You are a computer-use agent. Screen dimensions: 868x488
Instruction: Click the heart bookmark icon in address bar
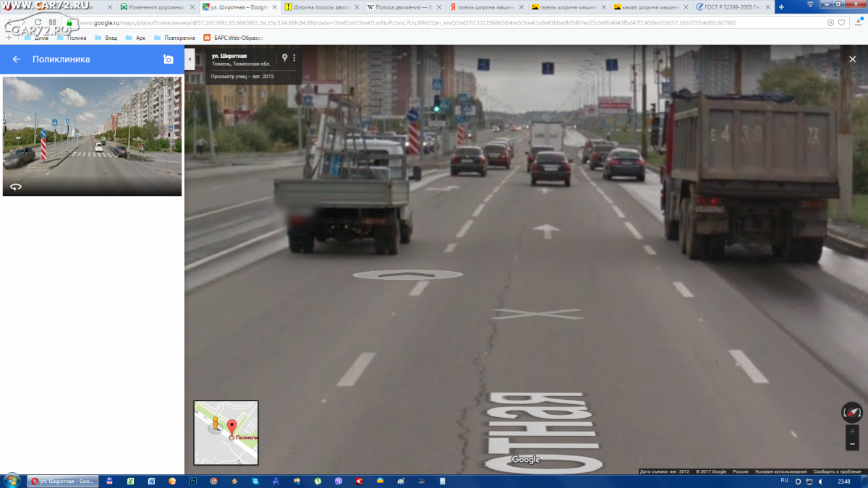click(841, 23)
